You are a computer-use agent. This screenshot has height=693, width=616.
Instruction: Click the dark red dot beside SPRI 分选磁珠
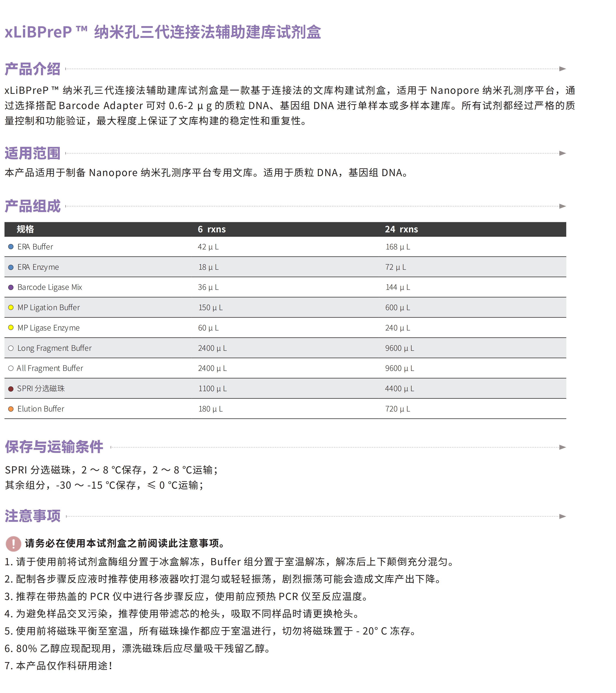11,389
